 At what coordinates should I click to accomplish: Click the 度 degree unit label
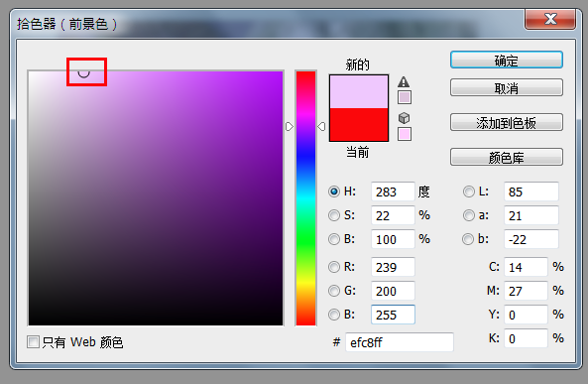tap(423, 192)
